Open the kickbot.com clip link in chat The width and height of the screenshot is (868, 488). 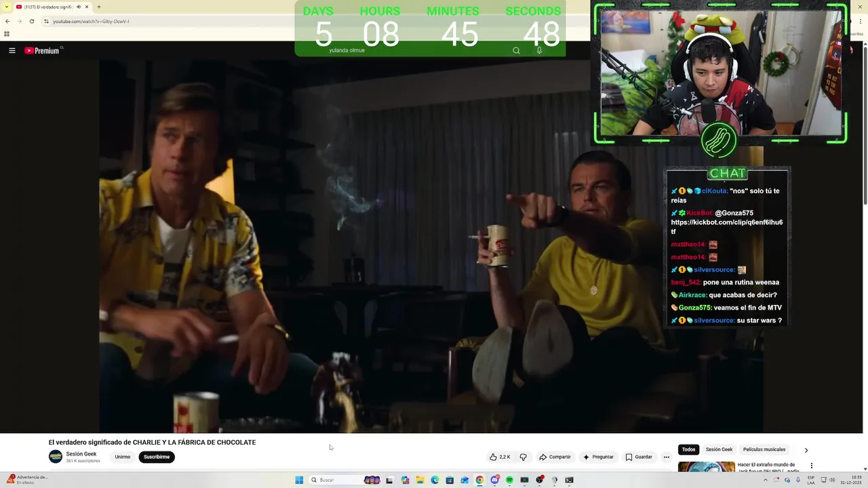(726, 226)
